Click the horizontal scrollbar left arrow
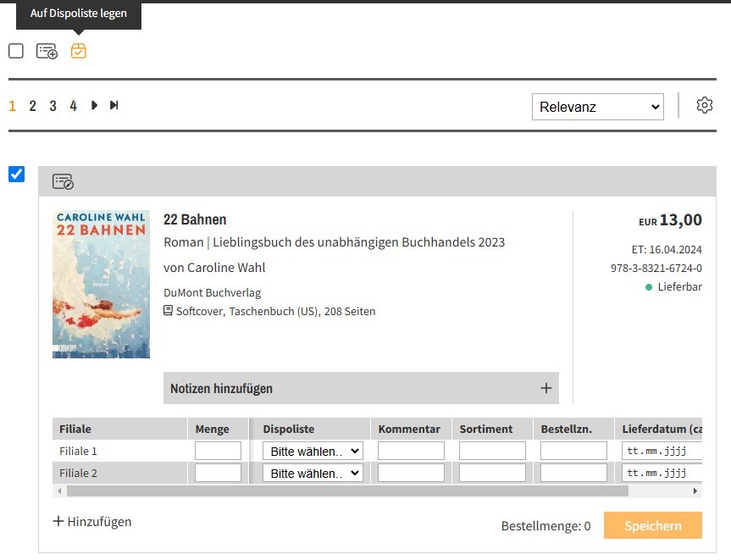Screen dimensions: 731x560 59,491
